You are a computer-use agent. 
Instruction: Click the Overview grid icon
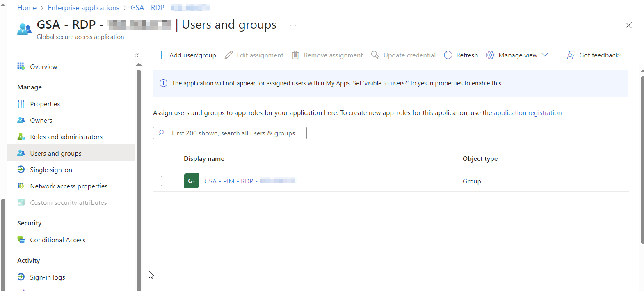(21, 66)
